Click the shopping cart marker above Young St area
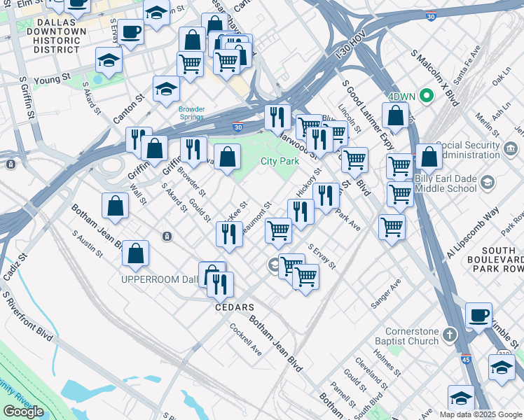The width and height of the screenshot is (524, 420). coord(190,65)
